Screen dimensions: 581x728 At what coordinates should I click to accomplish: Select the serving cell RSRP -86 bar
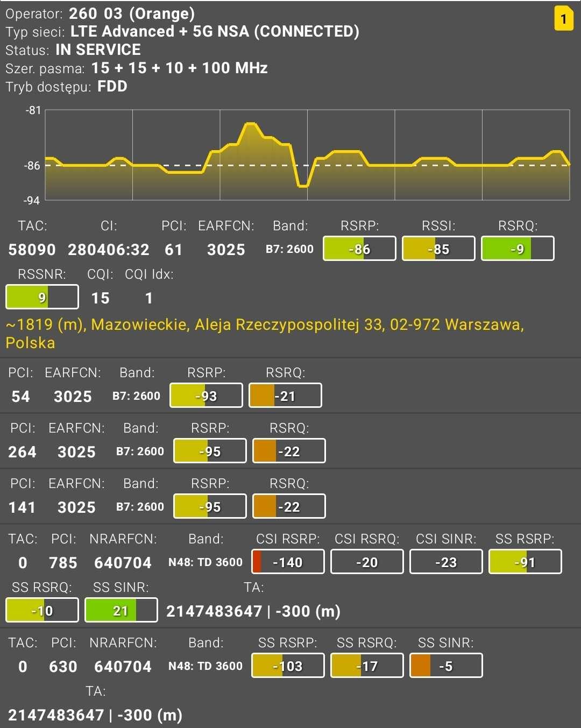[x=359, y=249]
